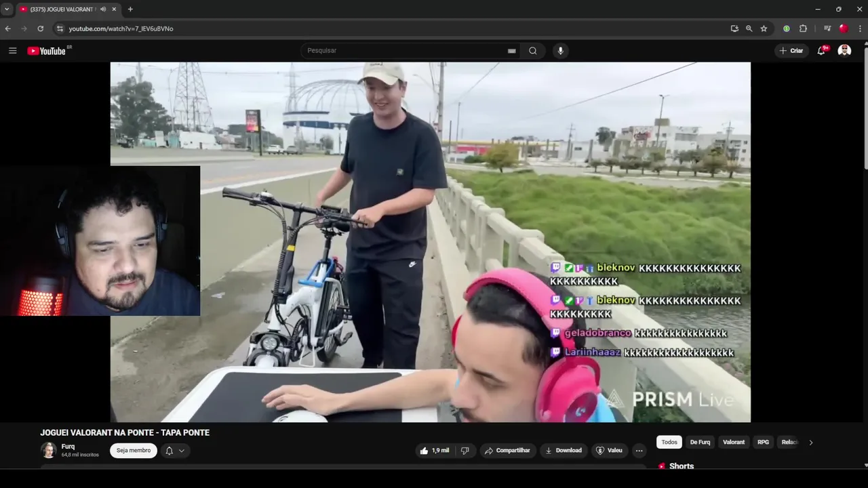Click the Valeu thanks button
Image resolution: width=868 pixels, height=488 pixels.
click(609, 450)
